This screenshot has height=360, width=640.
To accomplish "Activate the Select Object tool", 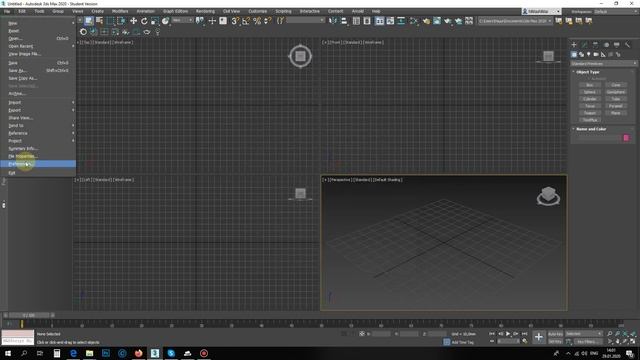I will point(89,21).
